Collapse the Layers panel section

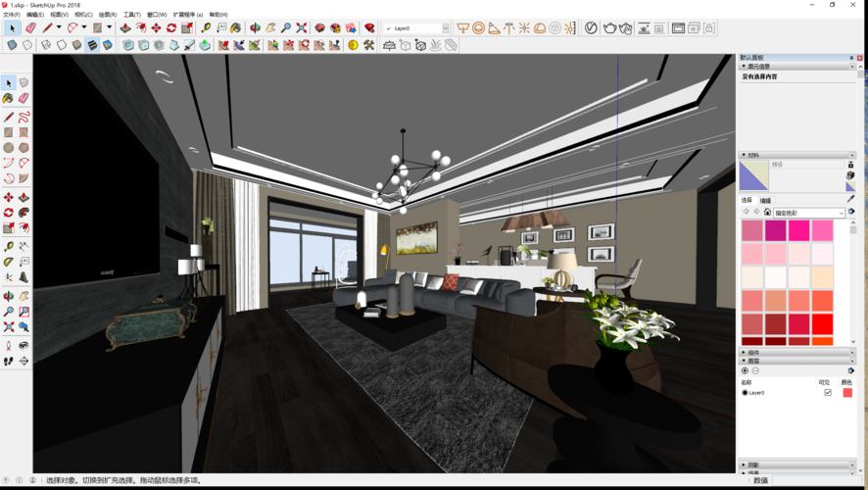pyautogui.click(x=744, y=361)
